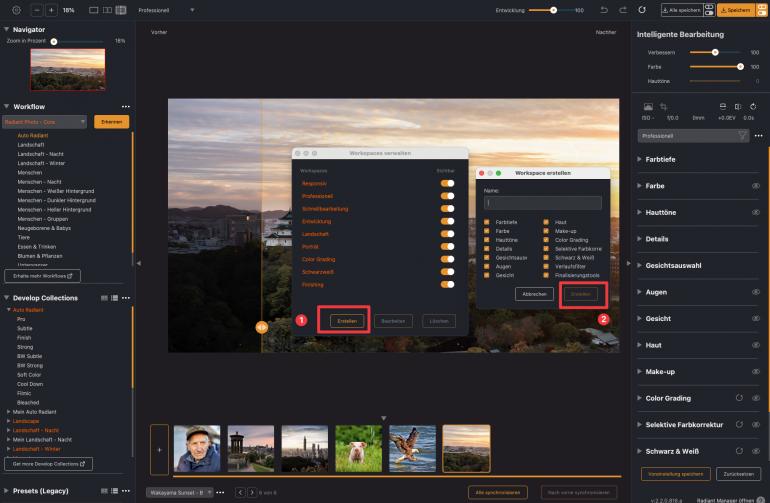Expand the Farbtiefe section

(639, 159)
